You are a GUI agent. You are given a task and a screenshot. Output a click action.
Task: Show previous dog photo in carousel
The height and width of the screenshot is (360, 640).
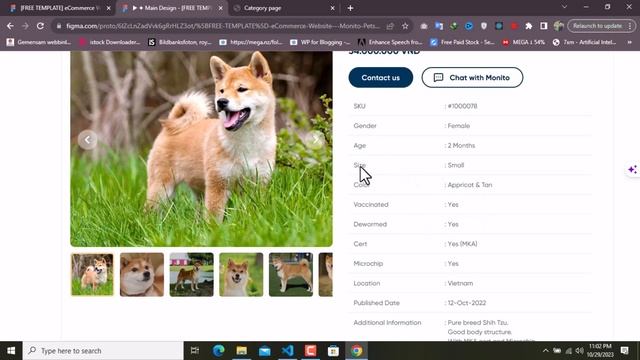(87, 140)
